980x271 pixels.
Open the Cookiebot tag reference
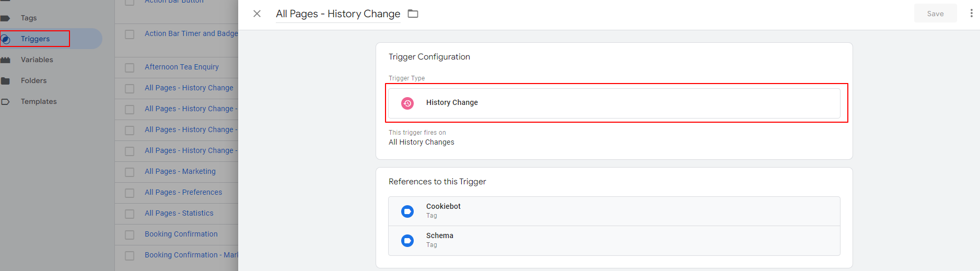tap(614, 211)
